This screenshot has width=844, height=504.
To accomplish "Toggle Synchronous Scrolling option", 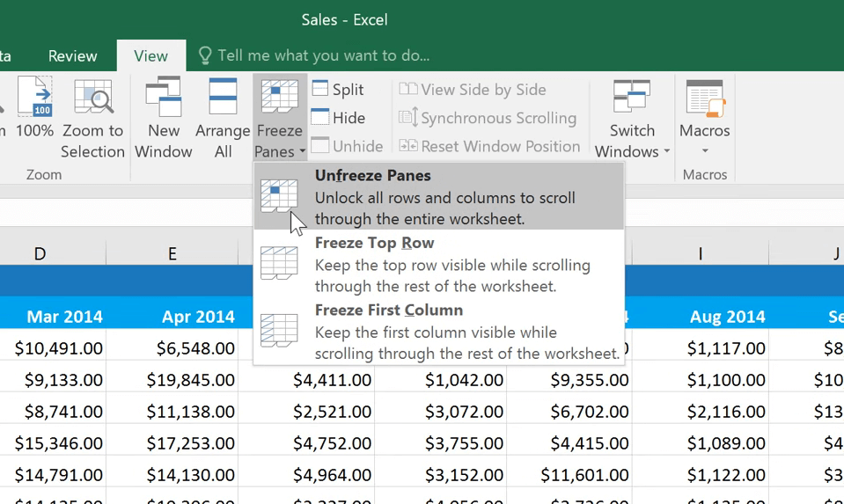I will 488,118.
